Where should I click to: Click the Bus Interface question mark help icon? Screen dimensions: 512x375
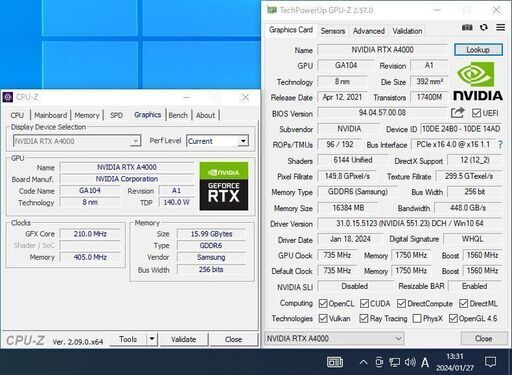(x=500, y=145)
